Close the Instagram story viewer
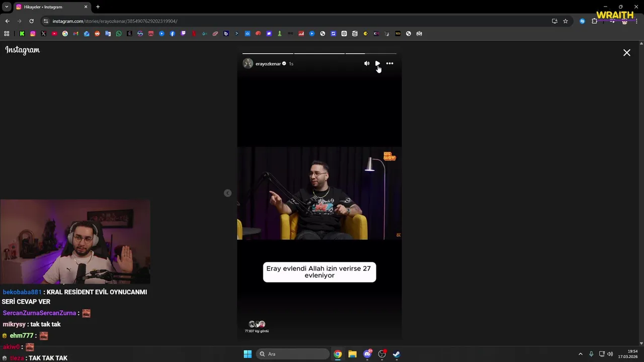This screenshot has width=644, height=362. (x=627, y=52)
